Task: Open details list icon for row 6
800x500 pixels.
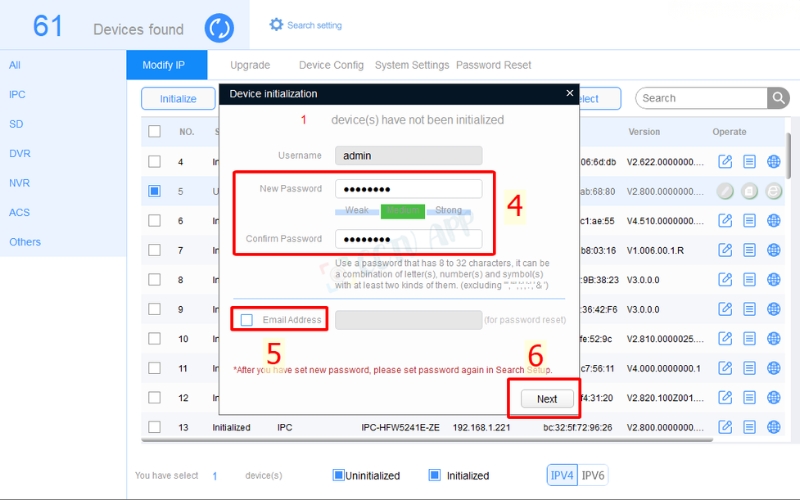Action: tap(749, 220)
